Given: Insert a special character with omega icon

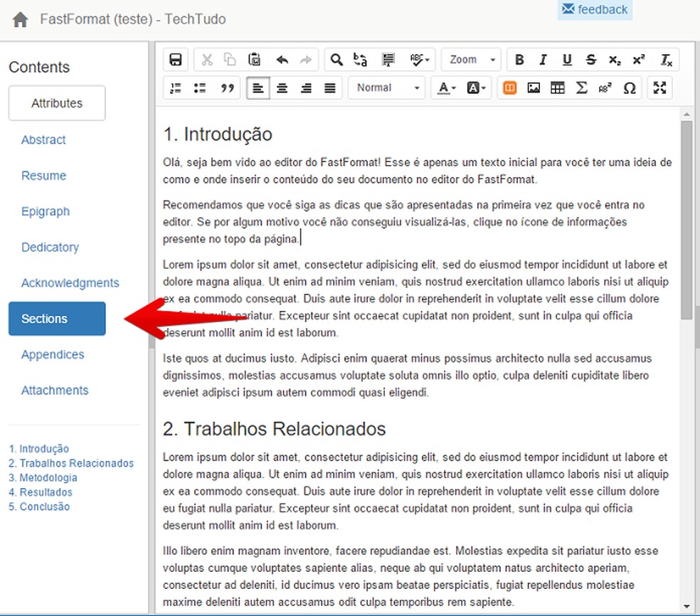Looking at the screenshot, I should (630, 88).
